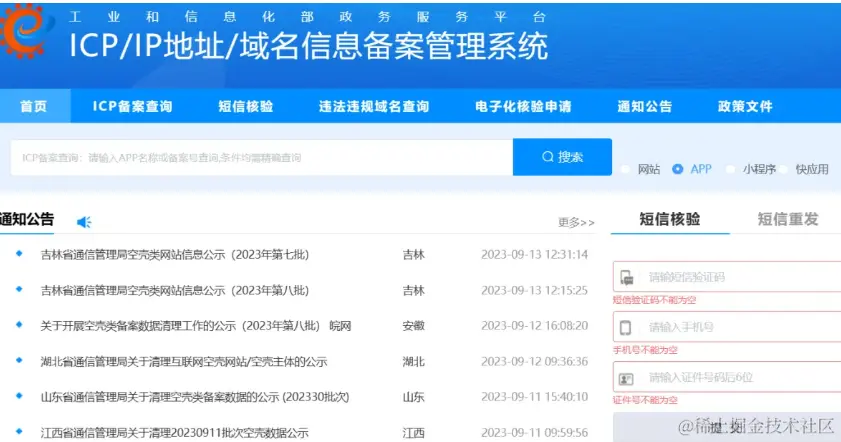Select the 快应用 radio option
The image size is (841, 442).
pos(785,169)
